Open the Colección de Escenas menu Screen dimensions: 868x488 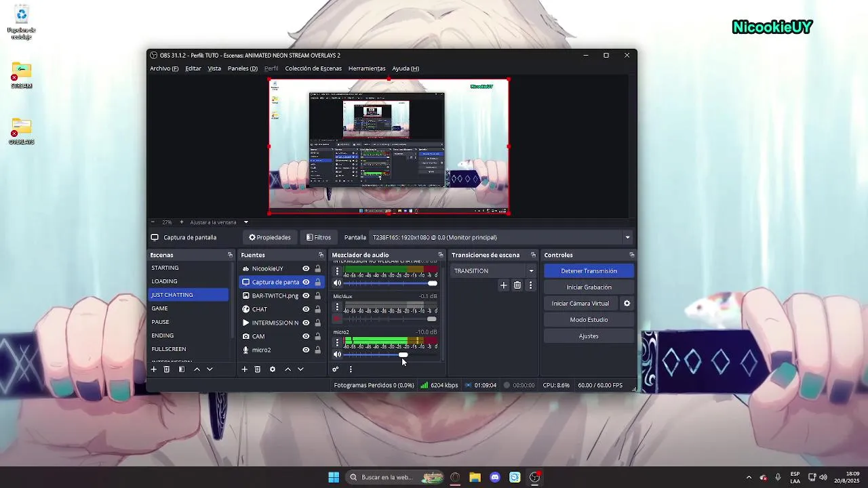click(313, 68)
